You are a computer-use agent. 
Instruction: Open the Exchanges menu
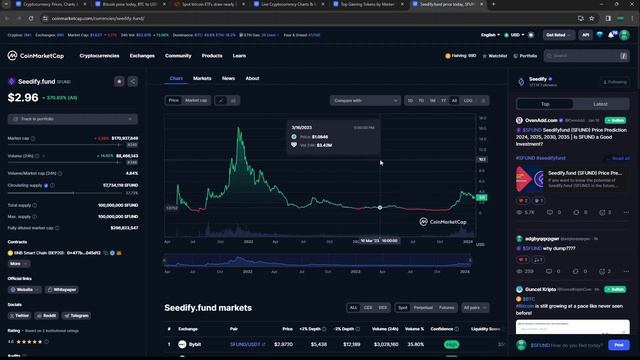[x=142, y=56]
